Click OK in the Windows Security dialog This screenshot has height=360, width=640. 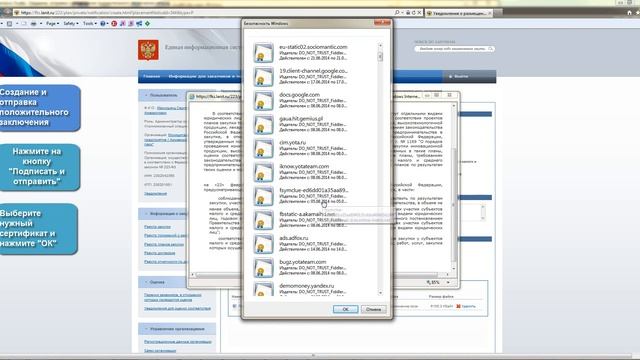coord(345,309)
